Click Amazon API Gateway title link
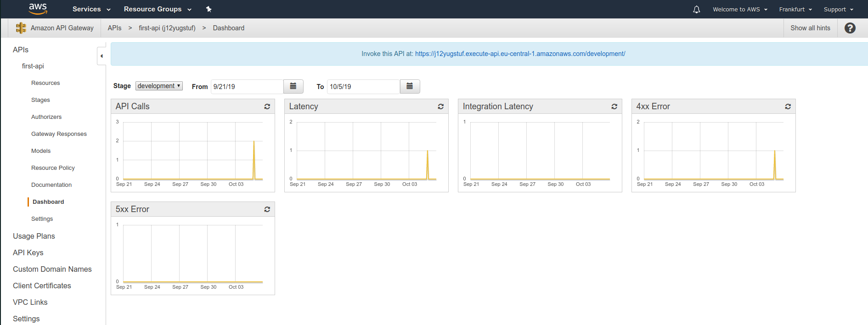The width and height of the screenshot is (868, 325). tap(62, 28)
